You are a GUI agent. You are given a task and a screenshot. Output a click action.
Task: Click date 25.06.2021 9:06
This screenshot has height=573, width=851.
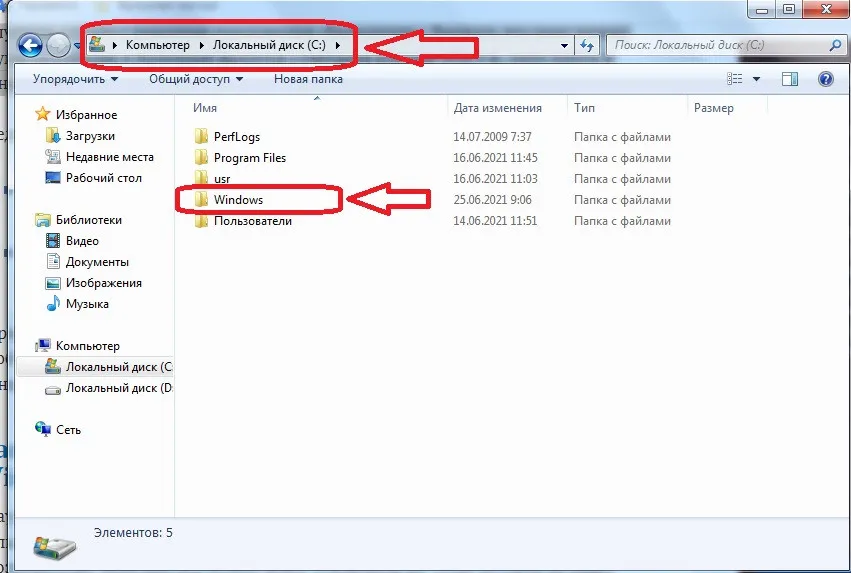tap(492, 200)
